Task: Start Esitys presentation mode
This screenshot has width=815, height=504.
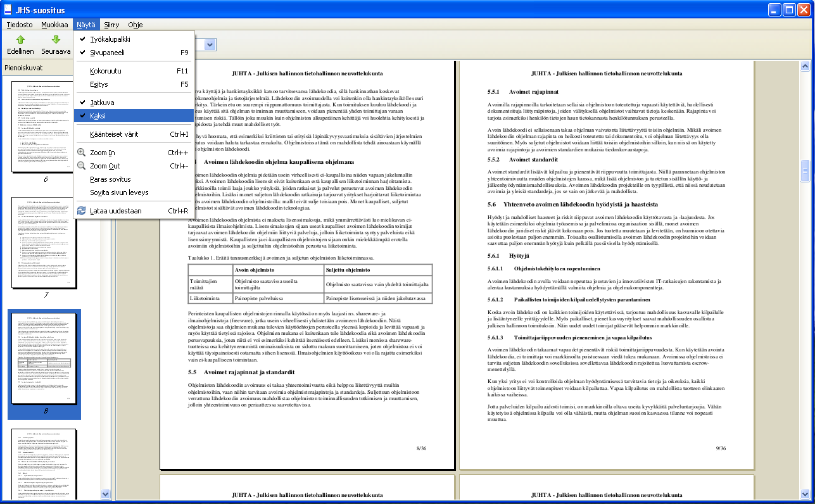Action: pos(134,84)
